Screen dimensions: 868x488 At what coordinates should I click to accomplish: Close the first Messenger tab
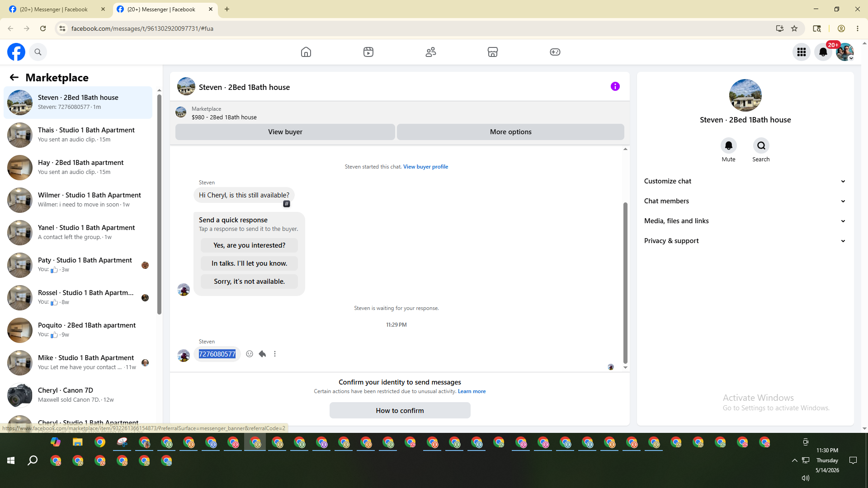point(103,9)
